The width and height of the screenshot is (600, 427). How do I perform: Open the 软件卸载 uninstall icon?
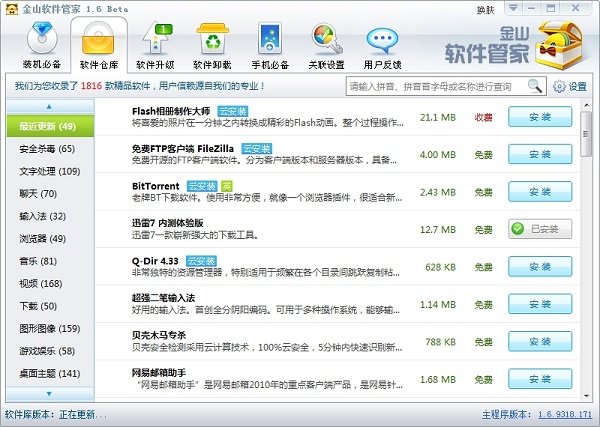[x=212, y=47]
